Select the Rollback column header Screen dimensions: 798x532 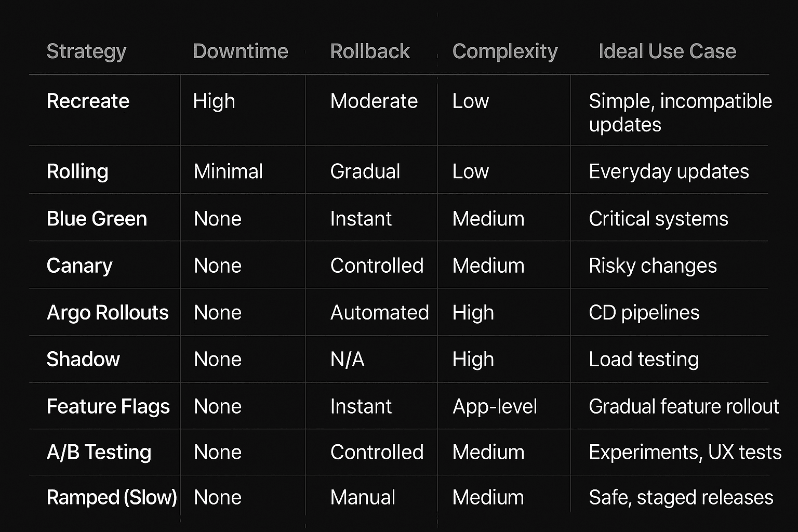coord(370,51)
